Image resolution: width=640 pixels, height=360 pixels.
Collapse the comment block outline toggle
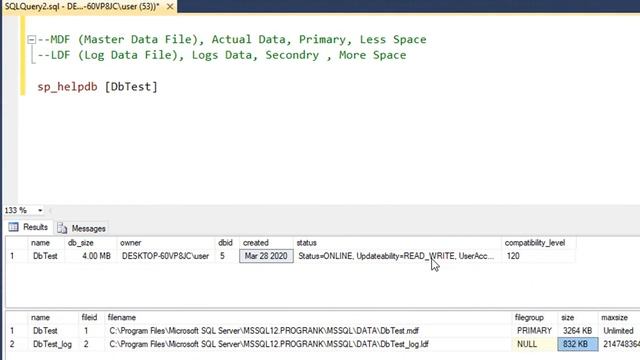pyautogui.click(x=31, y=40)
